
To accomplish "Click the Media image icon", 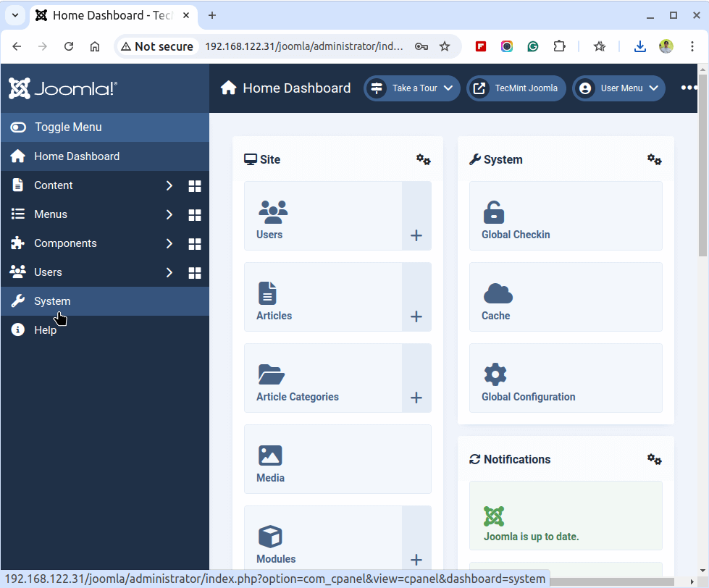I will click(270, 455).
